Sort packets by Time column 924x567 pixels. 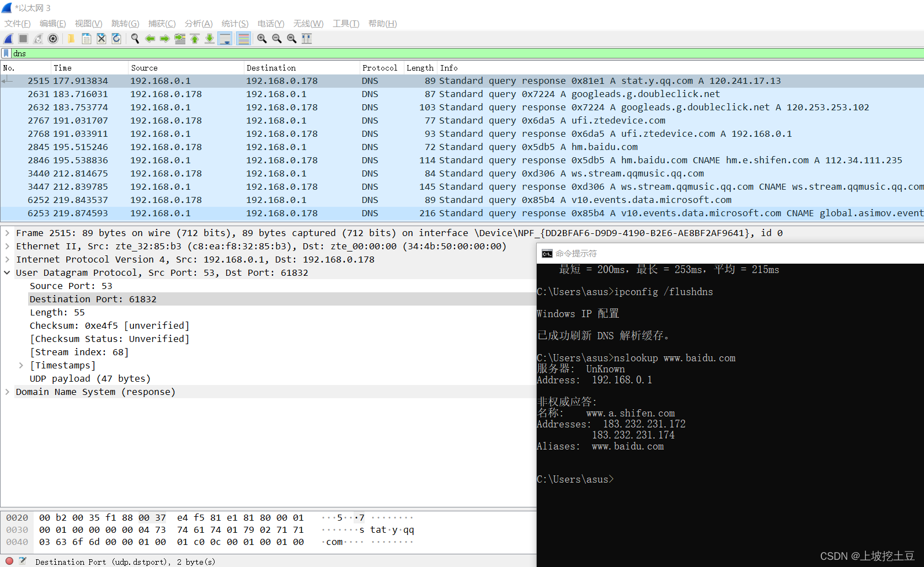pyautogui.click(x=89, y=68)
